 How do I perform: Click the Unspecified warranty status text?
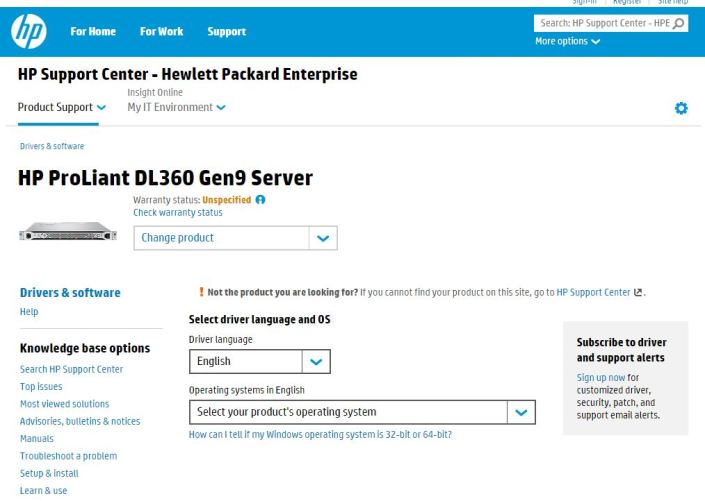(x=227, y=200)
